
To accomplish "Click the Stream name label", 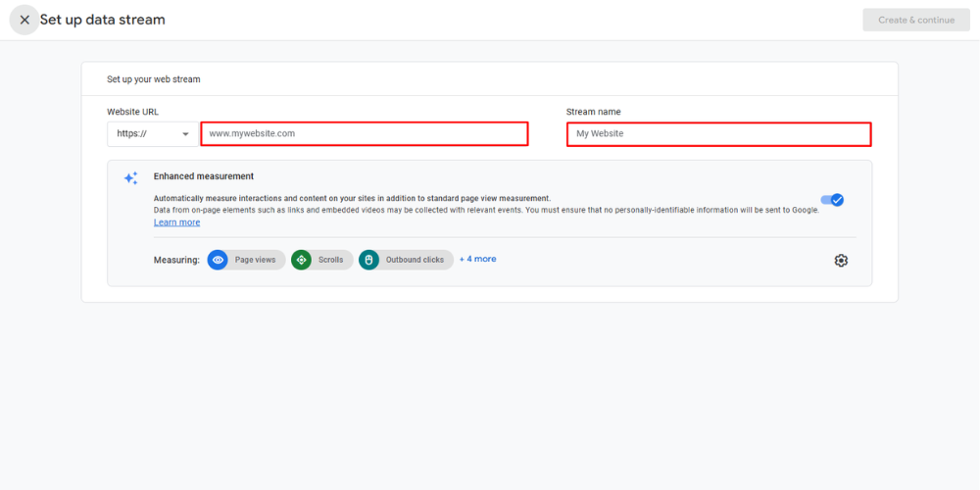I will (594, 112).
